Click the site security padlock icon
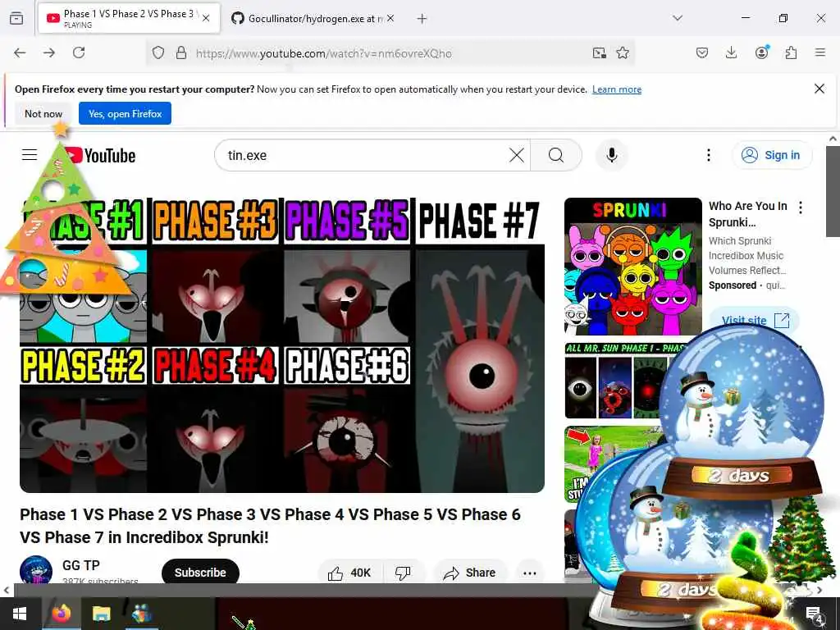This screenshot has height=630, width=840. tap(181, 52)
